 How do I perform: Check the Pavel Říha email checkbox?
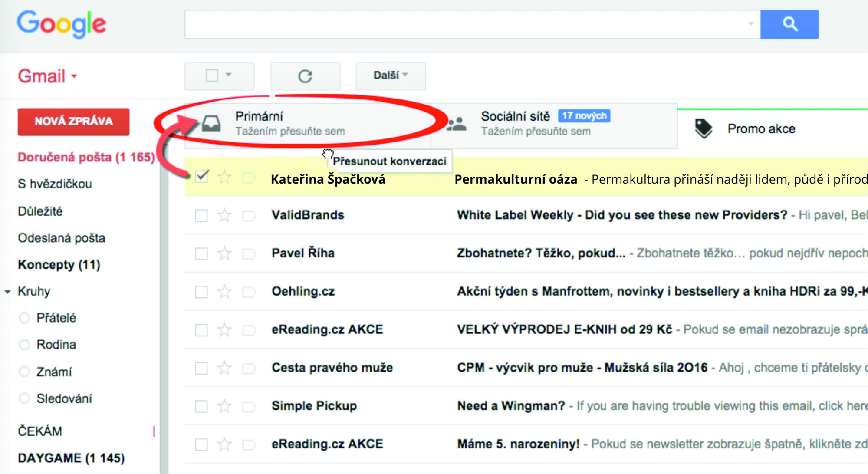click(201, 254)
